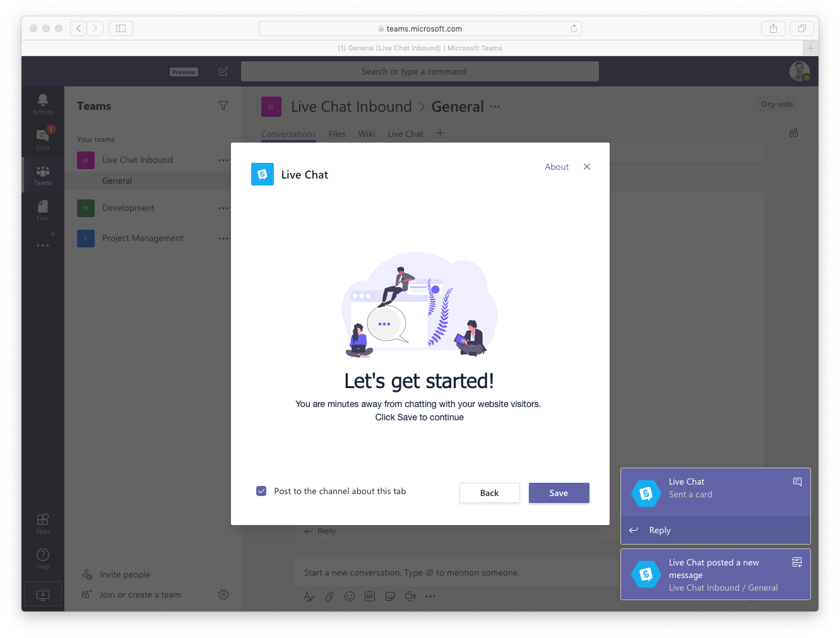Open Files in the left rail

[x=43, y=210]
